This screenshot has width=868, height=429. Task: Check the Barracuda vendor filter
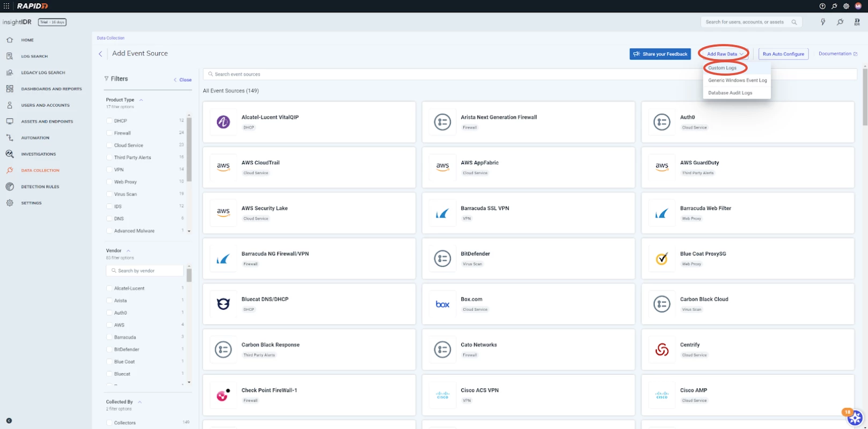point(110,337)
